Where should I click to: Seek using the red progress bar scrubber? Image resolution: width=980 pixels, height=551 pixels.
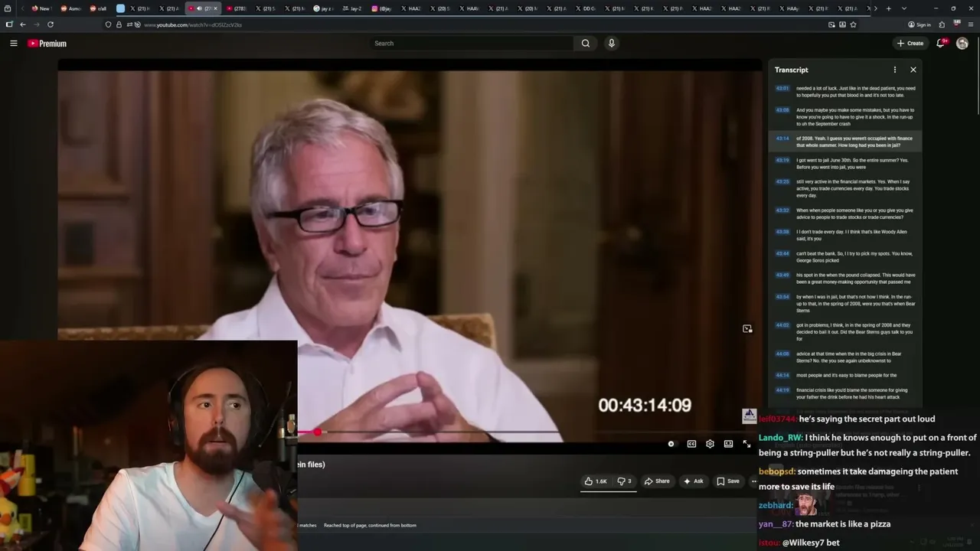coord(317,432)
